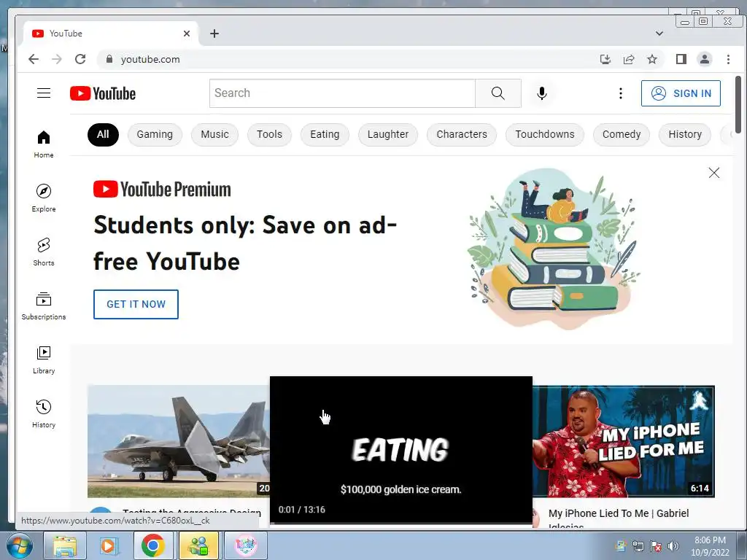Open Windows Explorer from taskbar
The image size is (747, 560).
[x=65, y=545]
